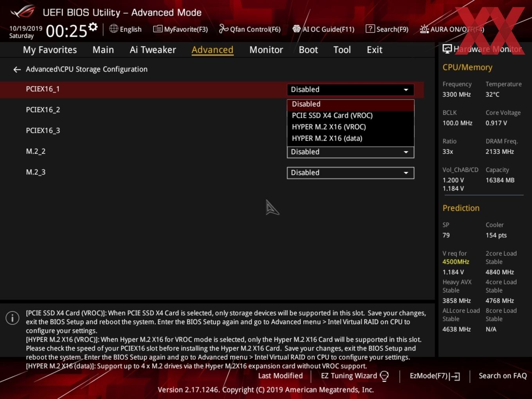Click the 3300 MHz frequency value
532x399 pixels.
pyautogui.click(x=457, y=94)
